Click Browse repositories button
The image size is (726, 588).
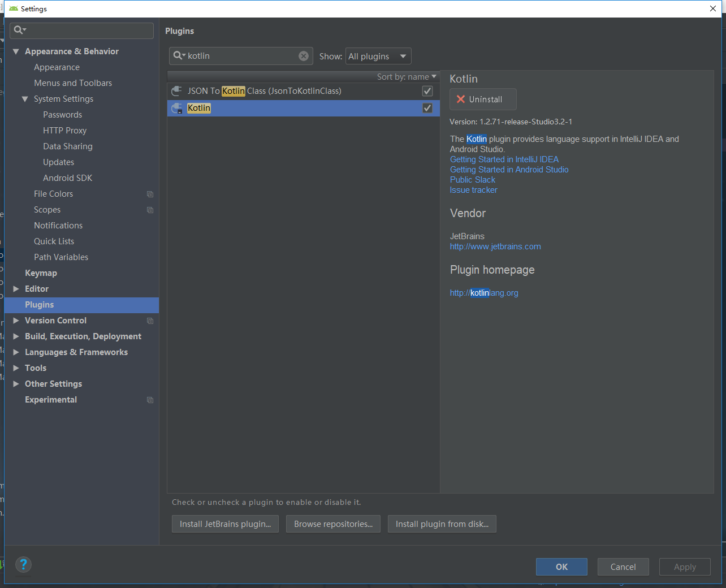(x=333, y=524)
